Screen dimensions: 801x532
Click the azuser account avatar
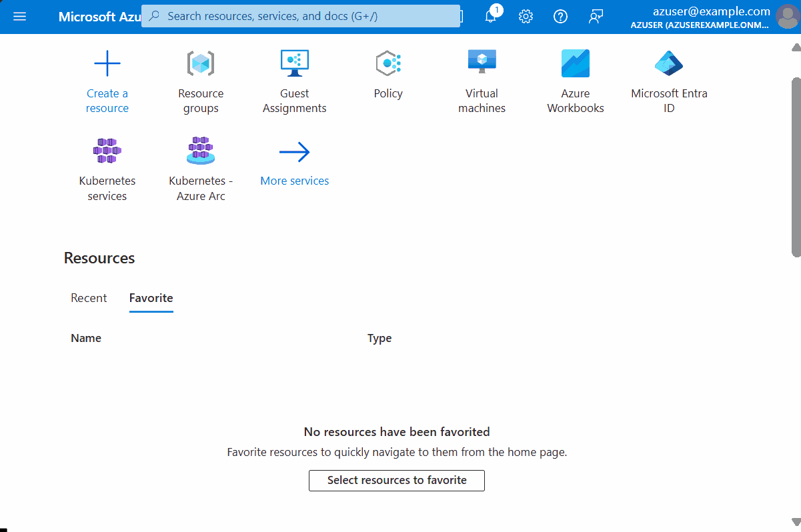pos(787,17)
